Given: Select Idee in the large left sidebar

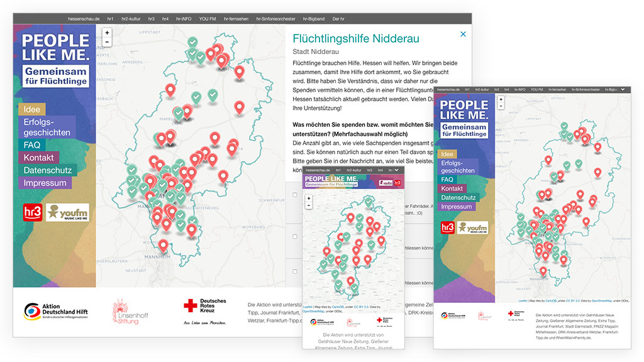Looking at the screenshot, I should pyautogui.click(x=31, y=109).
